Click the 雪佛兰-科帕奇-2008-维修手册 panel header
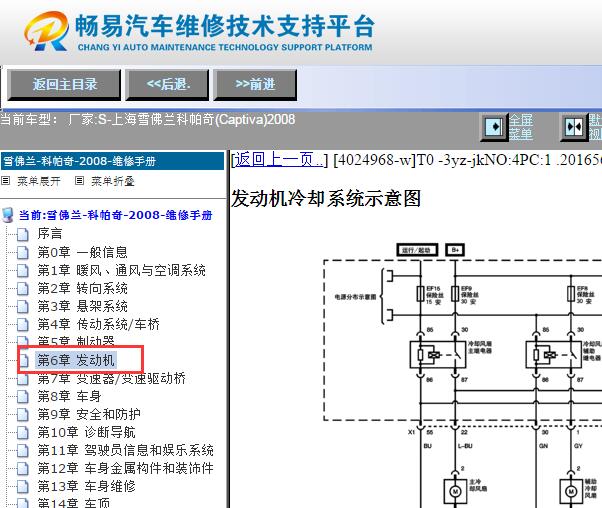 112,161
